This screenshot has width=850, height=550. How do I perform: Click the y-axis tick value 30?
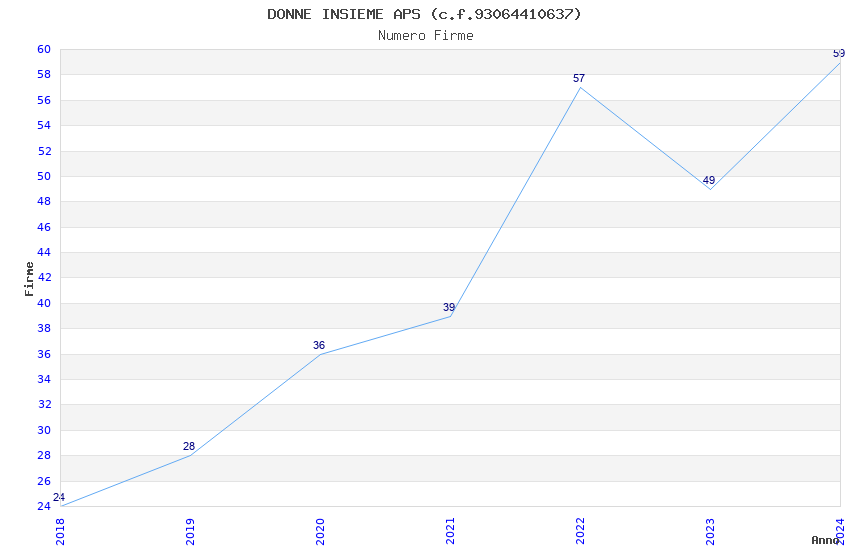[x=44, y=430]
